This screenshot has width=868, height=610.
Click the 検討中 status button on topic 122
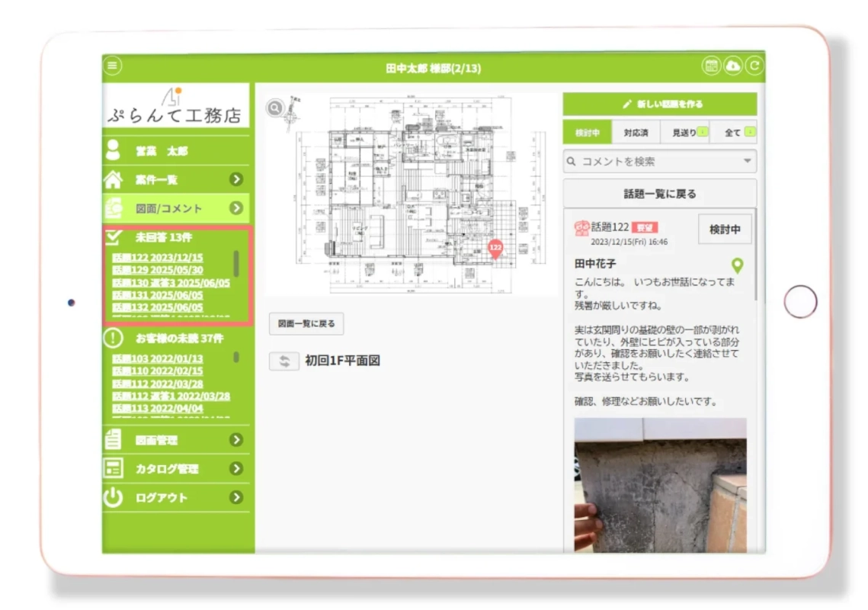[x=725, y=230]
